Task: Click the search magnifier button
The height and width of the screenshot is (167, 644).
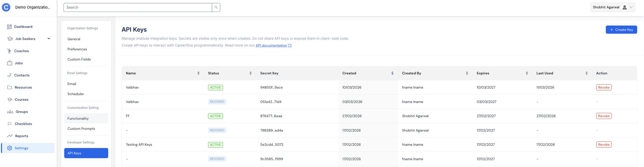Action: 216,7
